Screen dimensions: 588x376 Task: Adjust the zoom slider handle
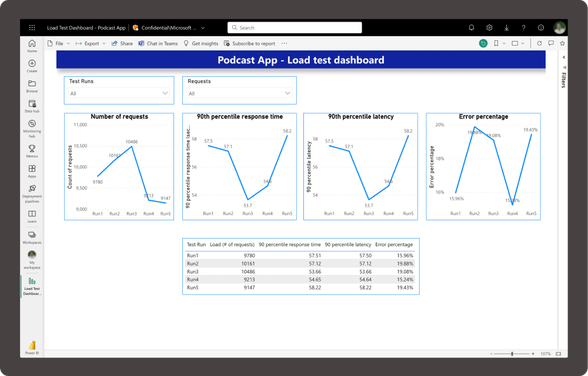pos(512,354)
